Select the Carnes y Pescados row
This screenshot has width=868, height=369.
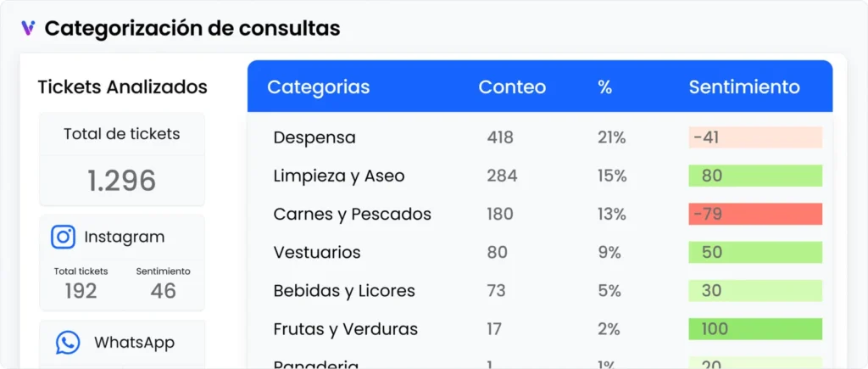(x=352, y=214)
